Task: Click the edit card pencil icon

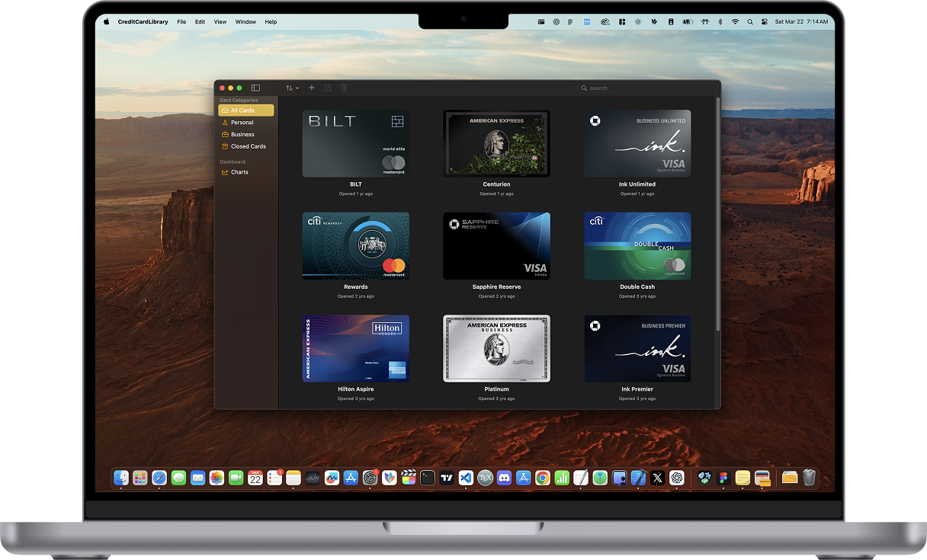Action: tap(328, 88)
